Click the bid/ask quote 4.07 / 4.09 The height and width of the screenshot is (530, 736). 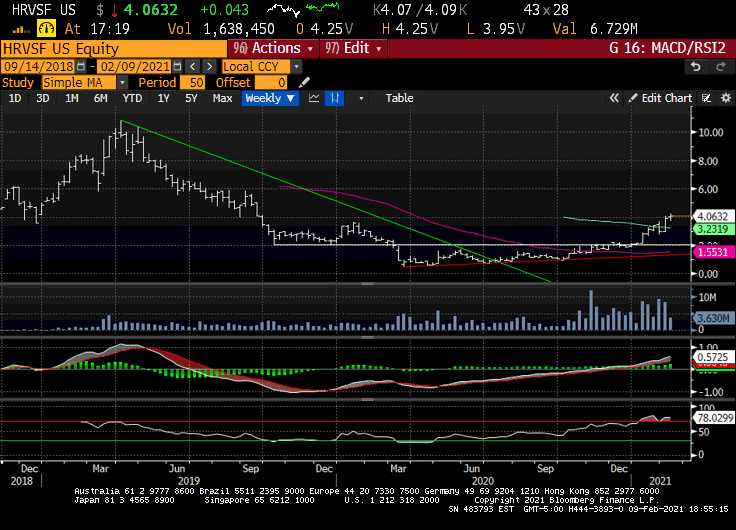[x=420, y=10]
